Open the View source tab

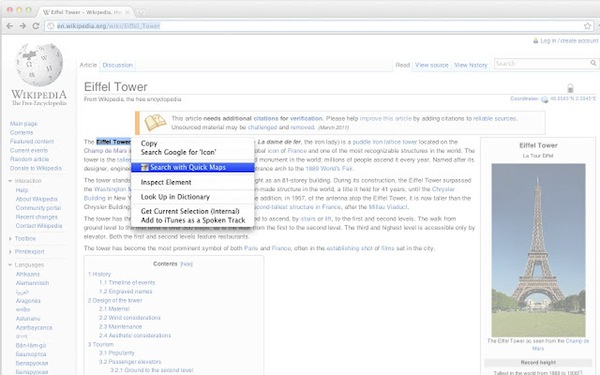click(x=432, y=65)
